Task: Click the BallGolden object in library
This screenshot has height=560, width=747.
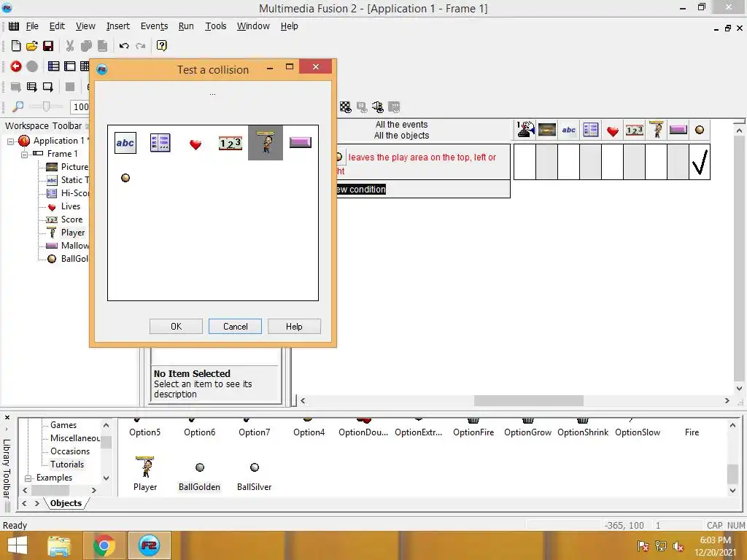Action: 200,475
